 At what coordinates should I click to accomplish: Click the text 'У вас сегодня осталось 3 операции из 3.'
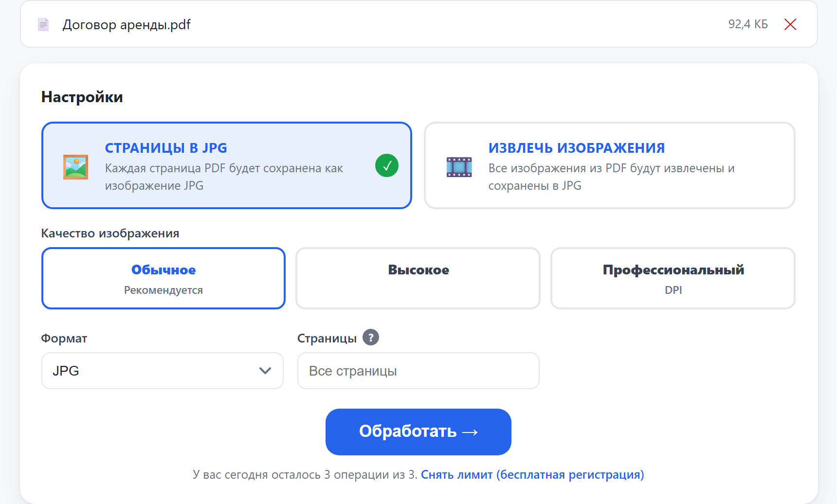click(305, 475)
